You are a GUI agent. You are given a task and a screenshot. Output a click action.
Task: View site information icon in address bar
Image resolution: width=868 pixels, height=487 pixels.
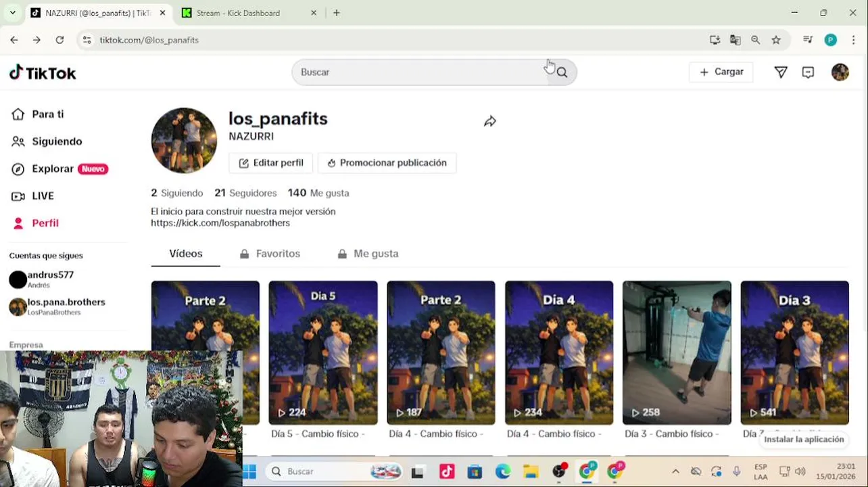point(87,40)
